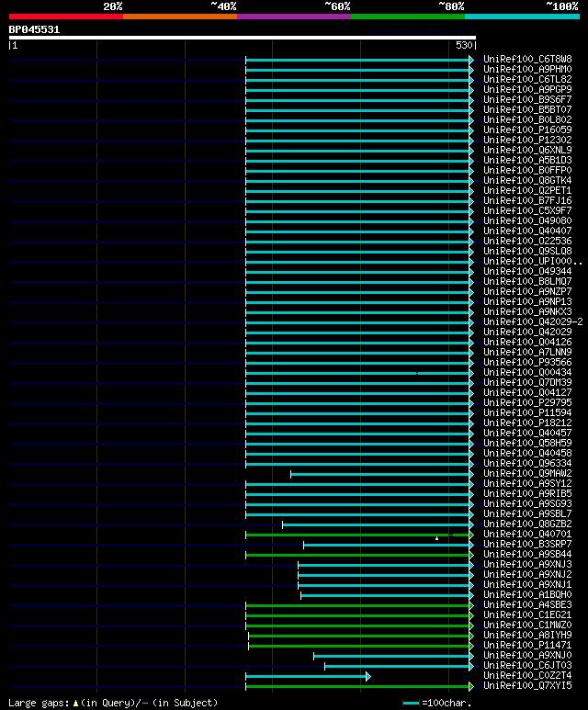This screenshot has width=588, height=710.
Task: Click the cyan ~100% identity color swatch
Action: click(x=523, y=17)
